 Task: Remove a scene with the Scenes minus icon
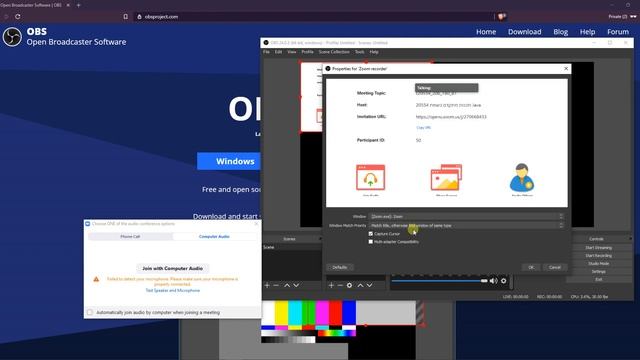coord(276,285)
